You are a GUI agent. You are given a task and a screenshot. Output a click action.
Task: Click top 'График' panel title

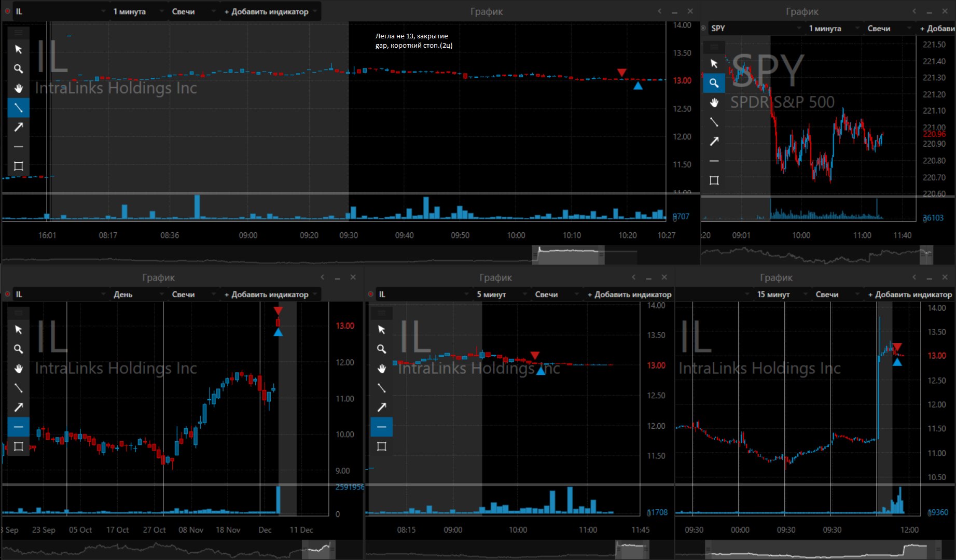pyautogui.click(x=487, y=11)
